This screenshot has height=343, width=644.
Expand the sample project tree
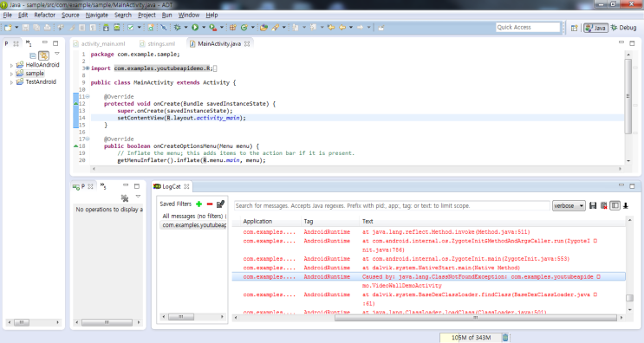tap(11, 74)
